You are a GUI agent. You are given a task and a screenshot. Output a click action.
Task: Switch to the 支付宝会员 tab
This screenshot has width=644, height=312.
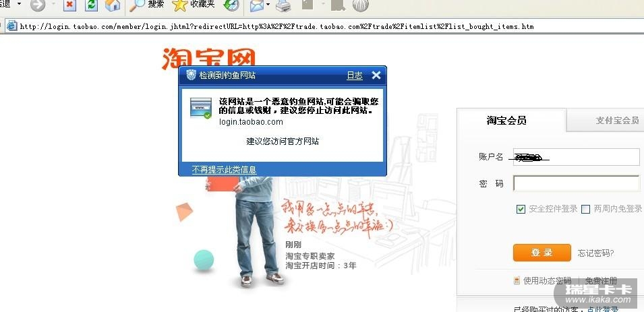pyautogui.click(x=606, y=121)
